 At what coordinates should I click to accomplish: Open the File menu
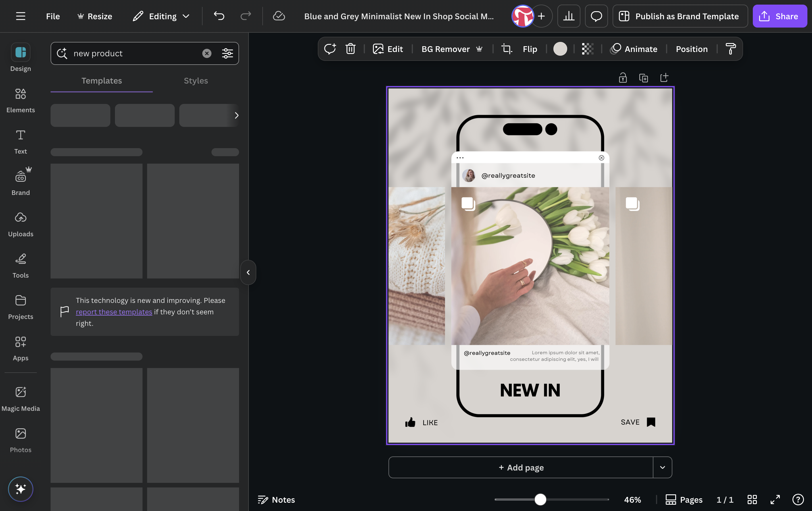coord(53,16)
